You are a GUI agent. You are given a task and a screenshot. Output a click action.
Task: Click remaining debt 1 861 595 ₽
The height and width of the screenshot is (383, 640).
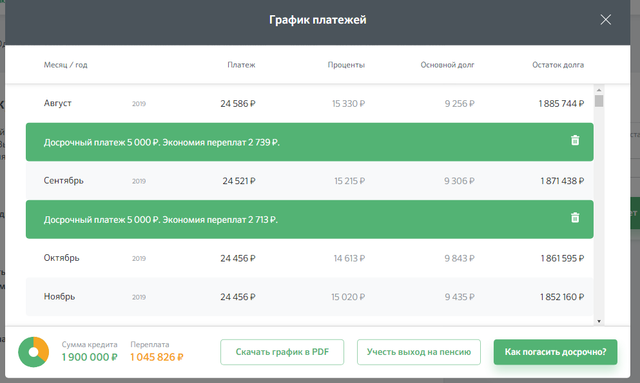562,258
